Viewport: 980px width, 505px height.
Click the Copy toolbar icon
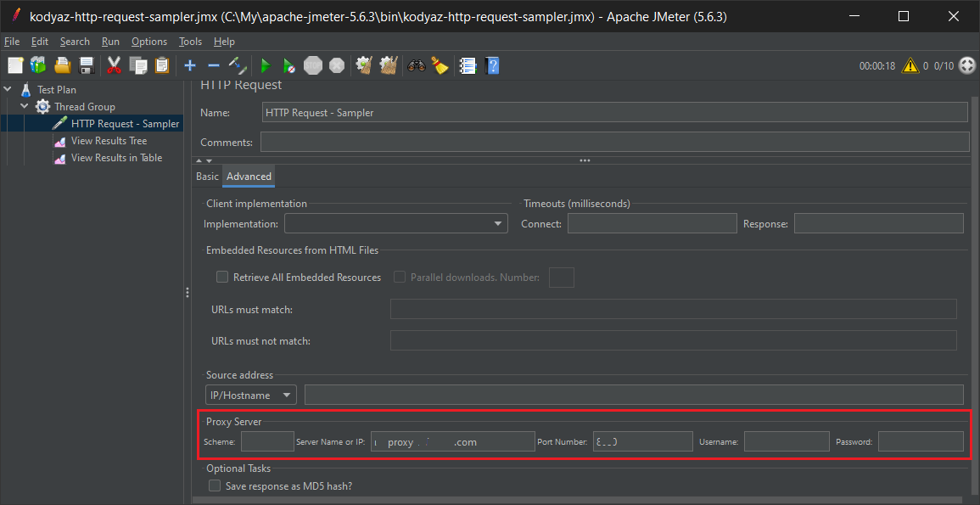pos(137,65)
